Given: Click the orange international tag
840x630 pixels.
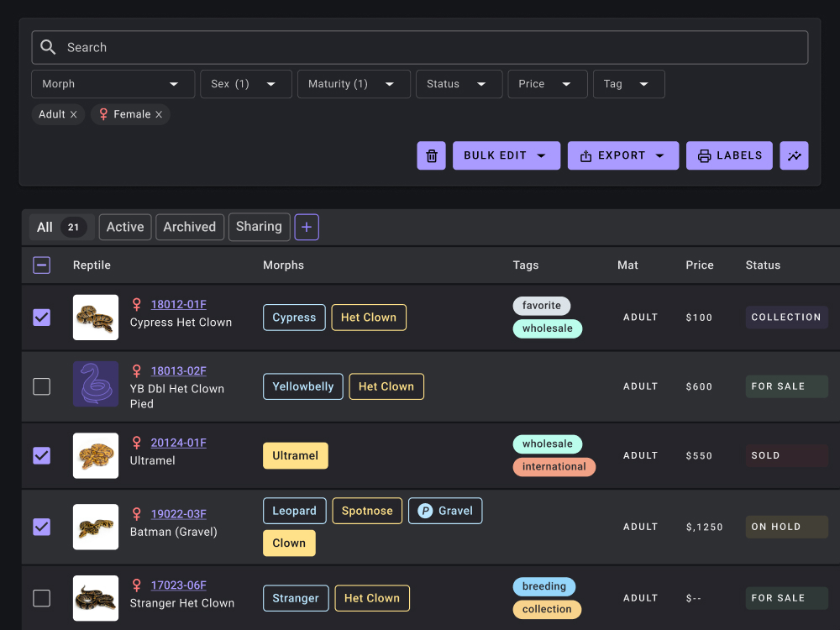Looking at the screenshot, I should pos(554,467).
